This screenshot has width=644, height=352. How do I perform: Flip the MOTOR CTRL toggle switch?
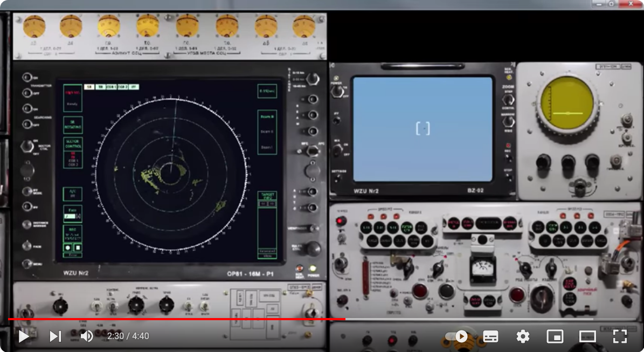(26, 147)
